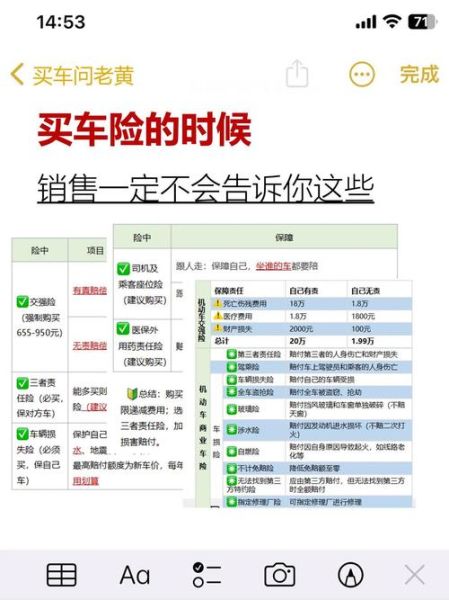Tap the 医疗费用 row
The image size is (449, 600).
coord(311,316)
